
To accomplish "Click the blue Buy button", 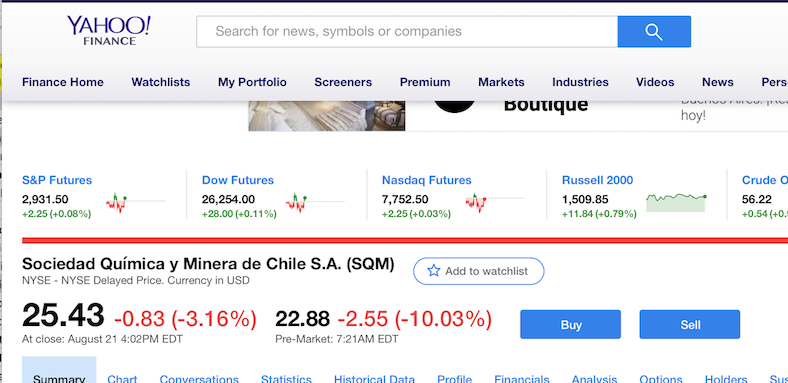I will (x=570, y=325).
